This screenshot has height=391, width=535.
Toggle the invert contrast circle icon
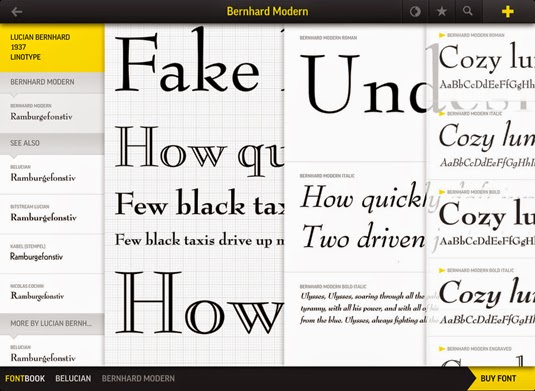point(415,12)
